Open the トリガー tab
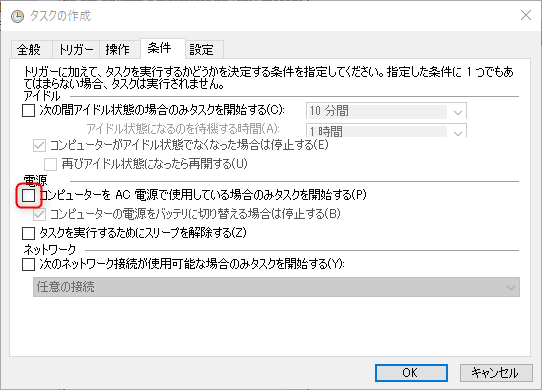Image resolution: width=542 pixels, height=390 pixels. tap(76, 49)
